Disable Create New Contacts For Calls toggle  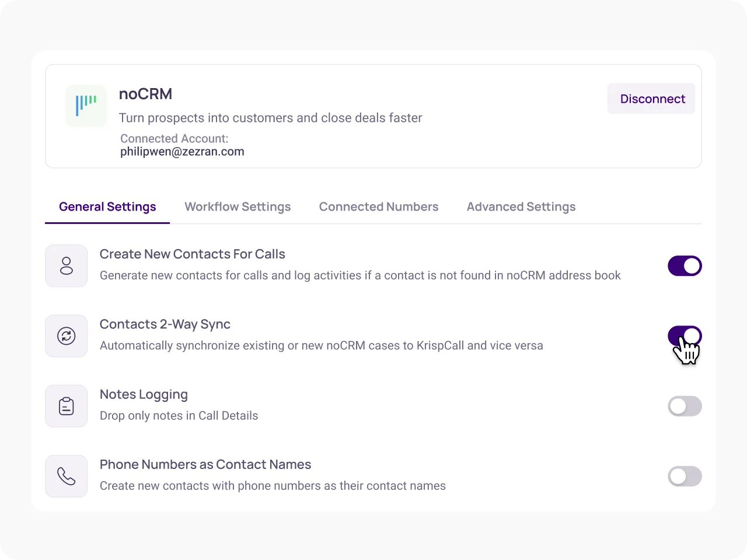(x=685, y=266)
